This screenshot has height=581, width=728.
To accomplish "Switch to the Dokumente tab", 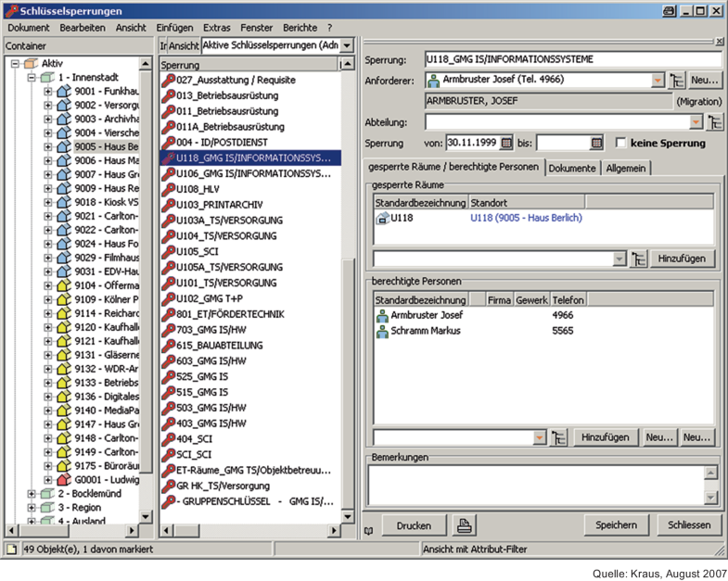I will [572, 168].
